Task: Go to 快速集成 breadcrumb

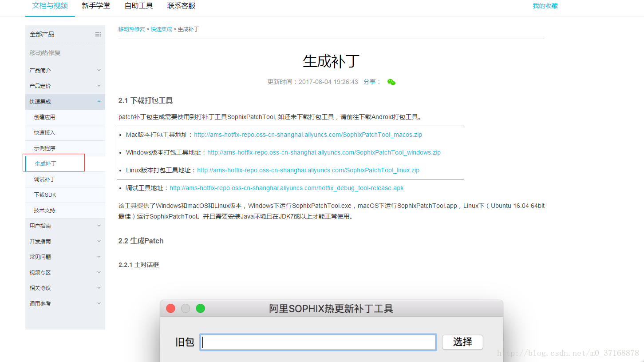Action: (x=162, y=29)
